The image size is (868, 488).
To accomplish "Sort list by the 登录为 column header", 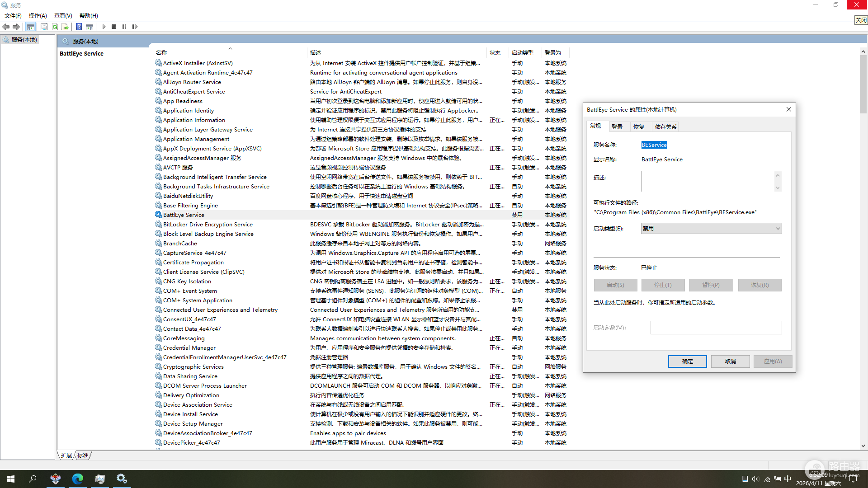I will tap(555, 52).
